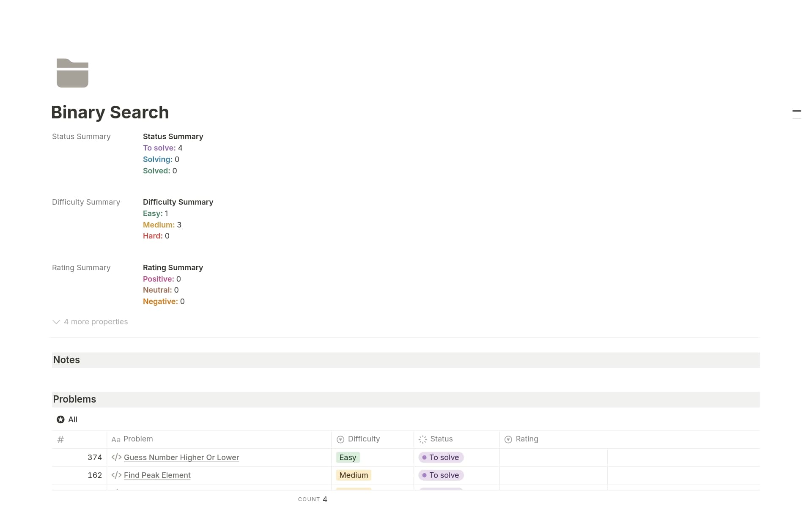The width and height of the screenshot is (812, 507).
Task: Change the Binary Search folder page icon
Action: click(x=72, y=73)
